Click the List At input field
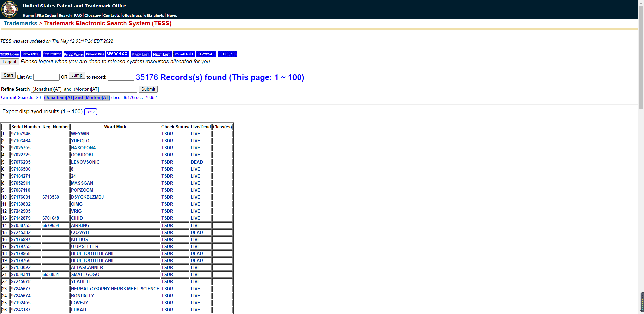 46,77
